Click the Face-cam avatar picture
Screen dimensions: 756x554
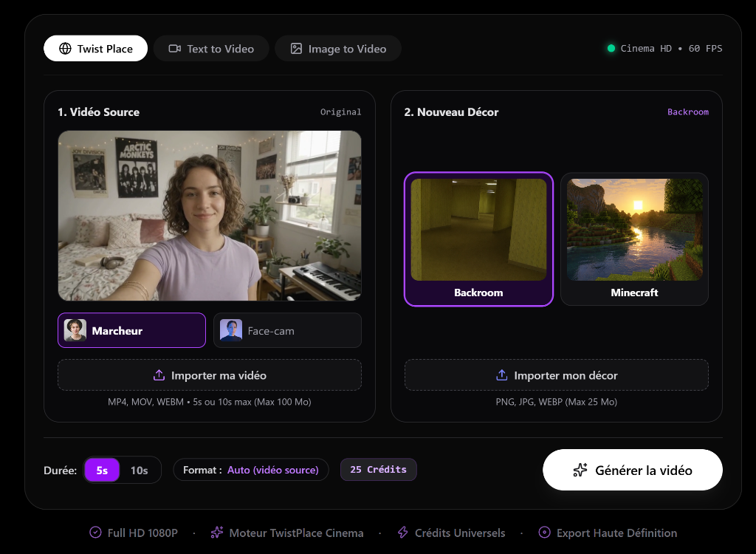coord(231,331)
